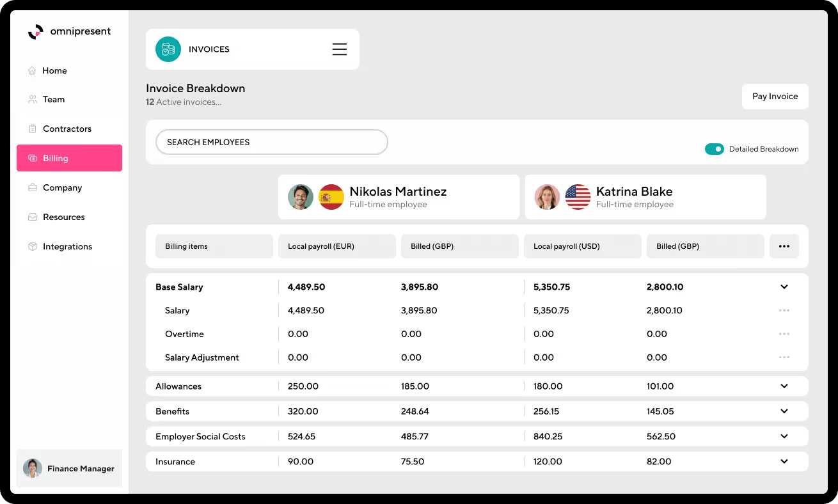
Task: Click the Employer Social Costs label
Action: pyautogui.click(x=200, y=436)
